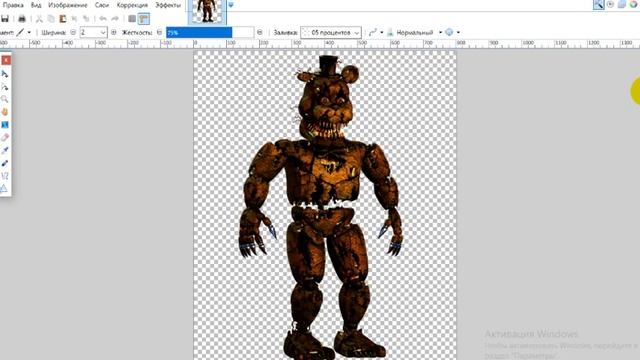Click the blend mode flask icon

click(390, 32)
